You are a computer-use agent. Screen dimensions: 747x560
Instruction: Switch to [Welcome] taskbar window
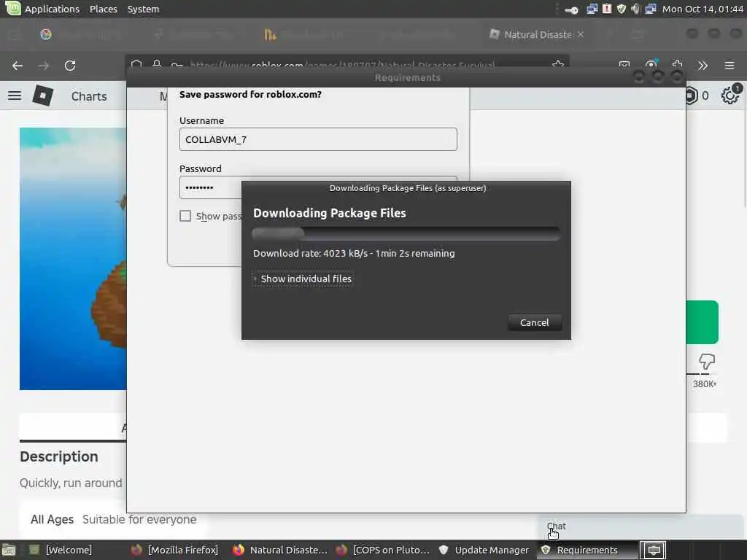[61, 550]
